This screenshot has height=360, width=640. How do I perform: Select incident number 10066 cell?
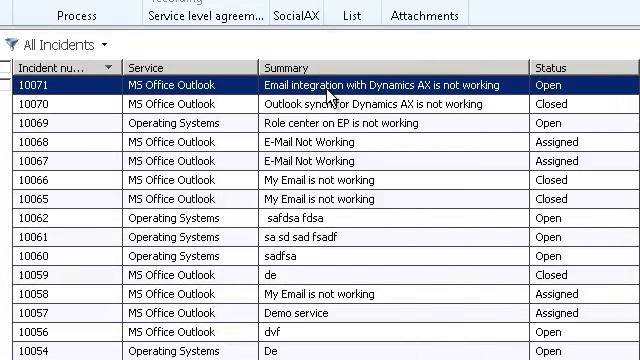(67, 180)
